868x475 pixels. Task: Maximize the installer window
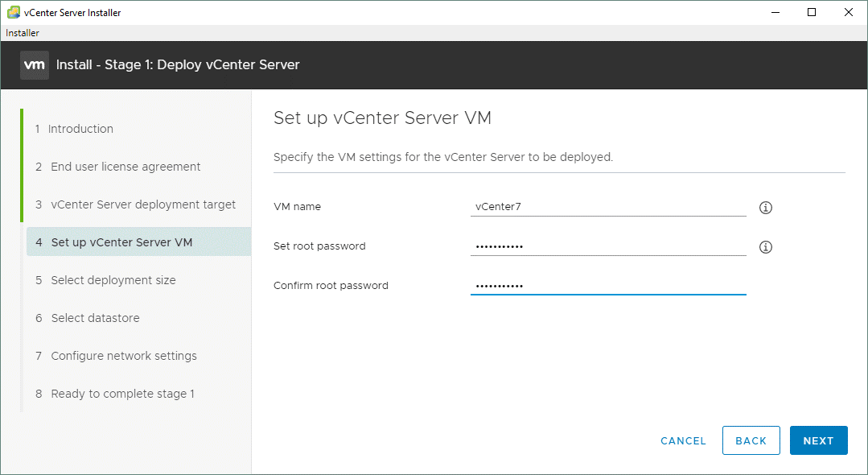pyautogui.click(x=812, y=12)
